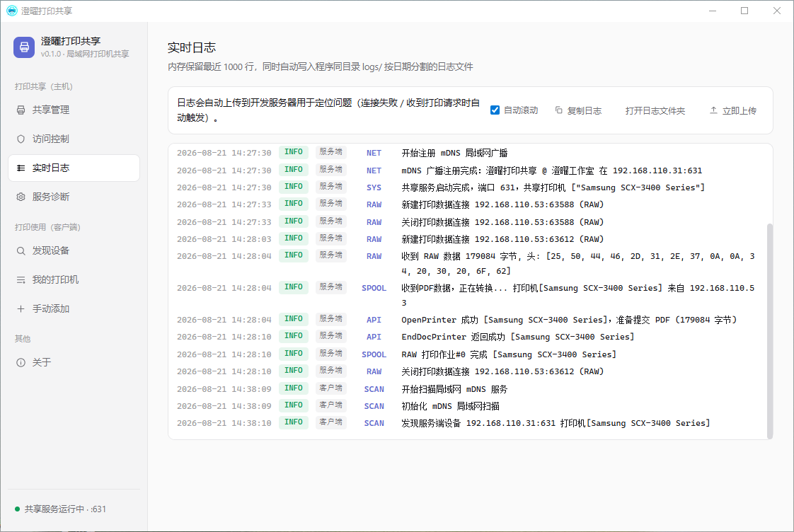Click the SPOOL tag on 收到PDF数据 row
The width and height of the screenshot is (794, 532).
click(374, 288)
